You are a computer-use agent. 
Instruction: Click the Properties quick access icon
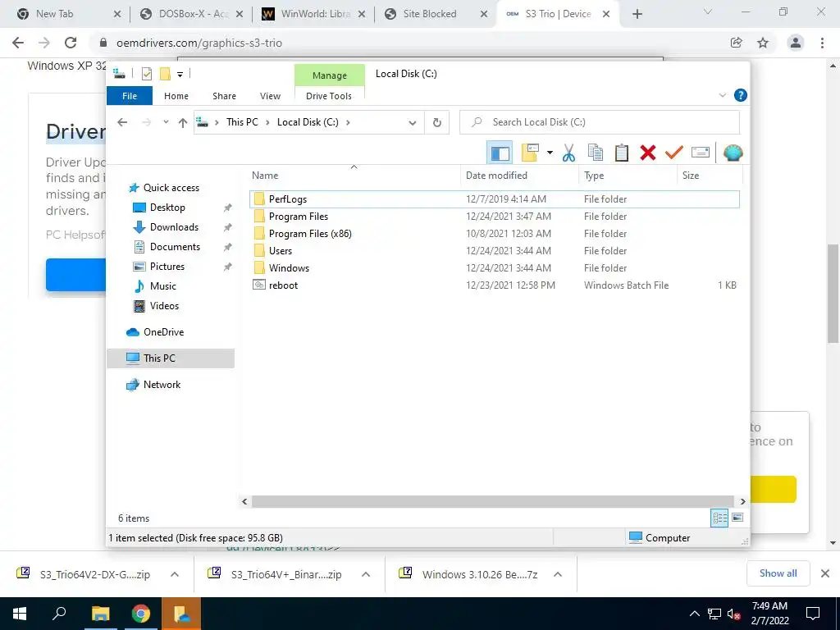[147, 74]
